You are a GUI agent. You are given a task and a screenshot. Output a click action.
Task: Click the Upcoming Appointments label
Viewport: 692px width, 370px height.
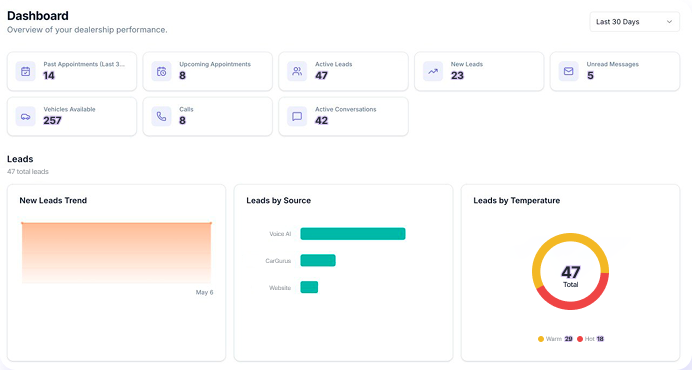pyautogui.click(x=215, y=64)
